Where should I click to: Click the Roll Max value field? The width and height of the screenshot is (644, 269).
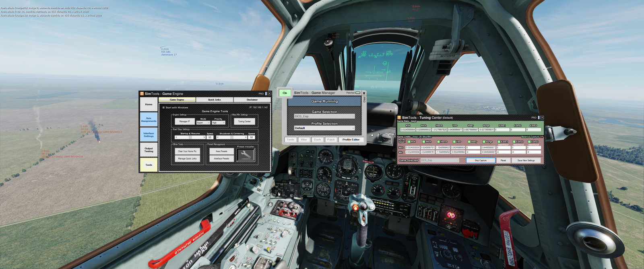point(413,148)
